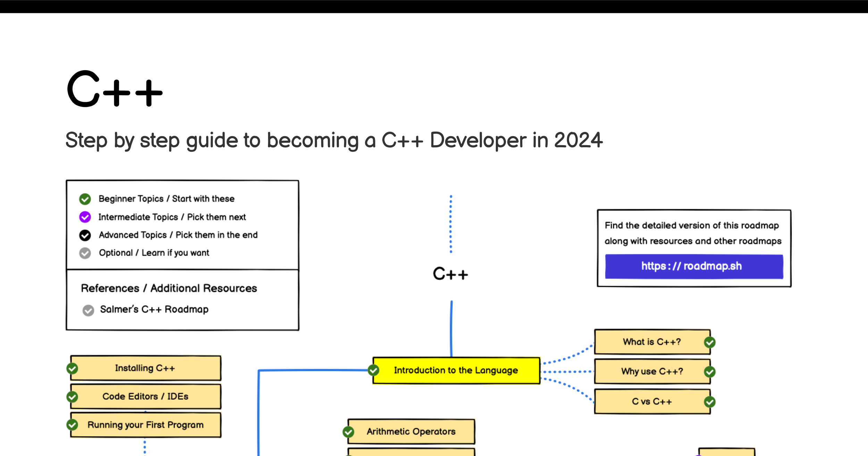This screenshot has height=456, width=868.
Task: Click Beginner Topics / Start with these text
Action: (167, 199)
